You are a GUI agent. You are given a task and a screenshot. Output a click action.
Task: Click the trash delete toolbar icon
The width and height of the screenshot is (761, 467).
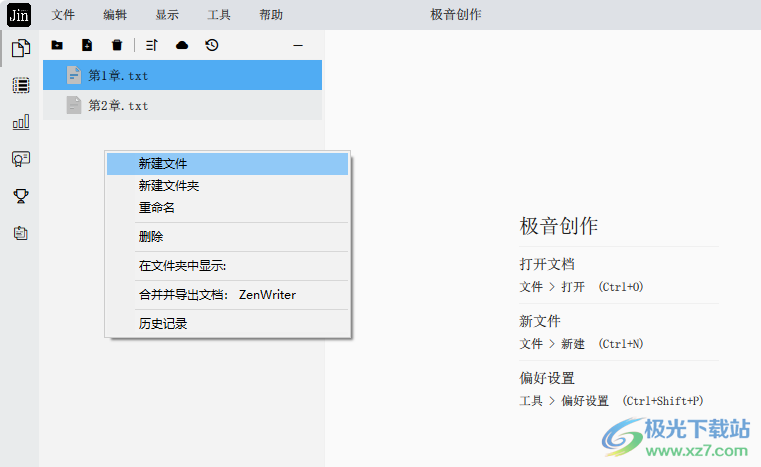(x=117, y=45)
